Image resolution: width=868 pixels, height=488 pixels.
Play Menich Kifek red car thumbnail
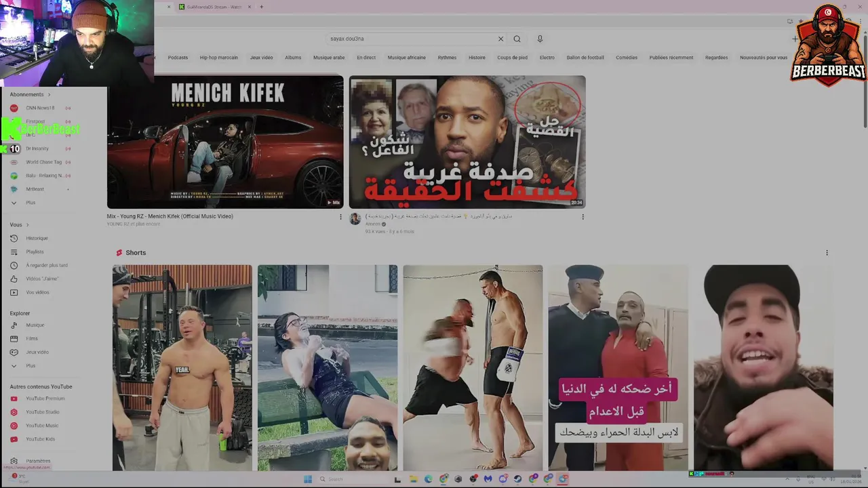pos(225,142)
